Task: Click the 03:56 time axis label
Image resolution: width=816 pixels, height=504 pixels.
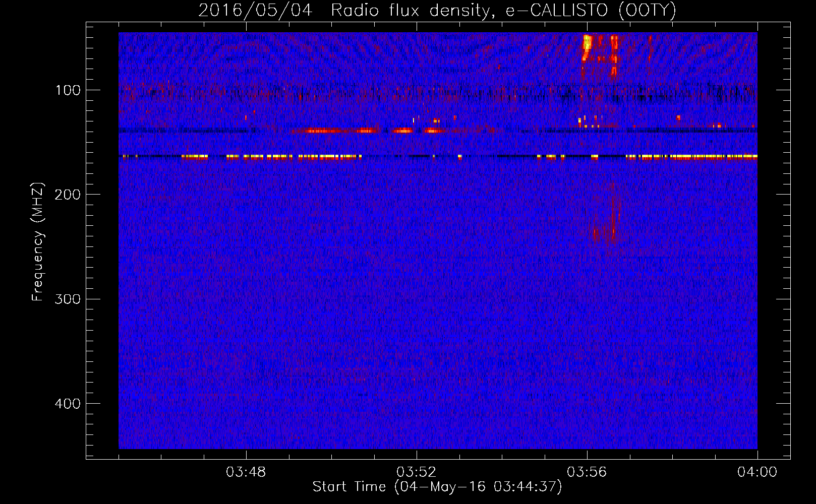Action: coord(587,472)
